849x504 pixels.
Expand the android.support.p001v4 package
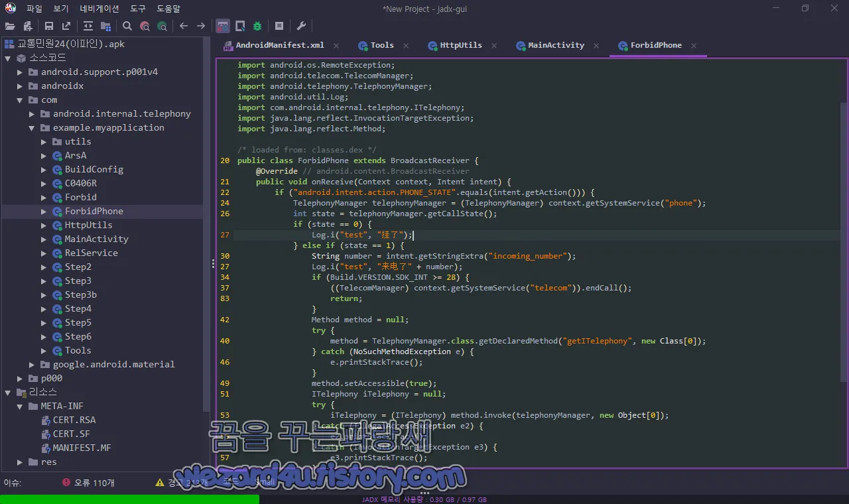coord(20,72)
